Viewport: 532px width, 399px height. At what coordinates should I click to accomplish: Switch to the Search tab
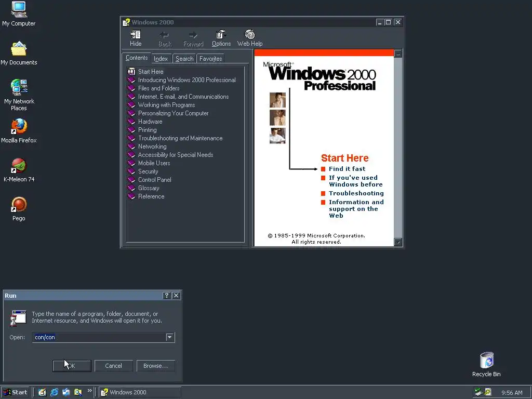[184, 59]
